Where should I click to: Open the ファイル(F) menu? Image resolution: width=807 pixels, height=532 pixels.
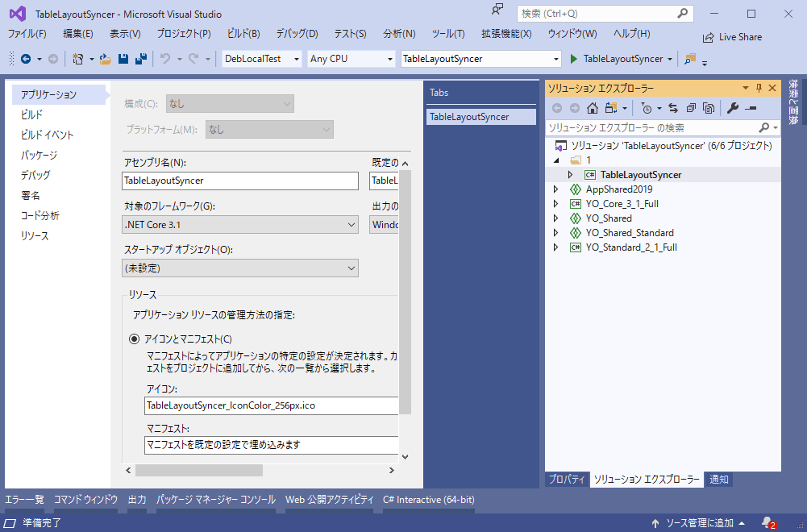[27, 34]
